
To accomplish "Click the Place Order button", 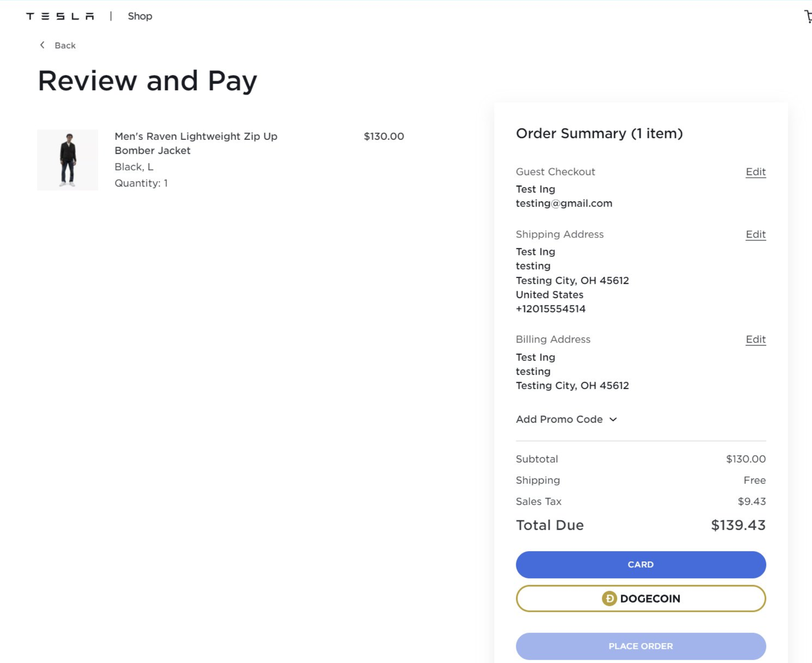I will [x=640, y=646].
